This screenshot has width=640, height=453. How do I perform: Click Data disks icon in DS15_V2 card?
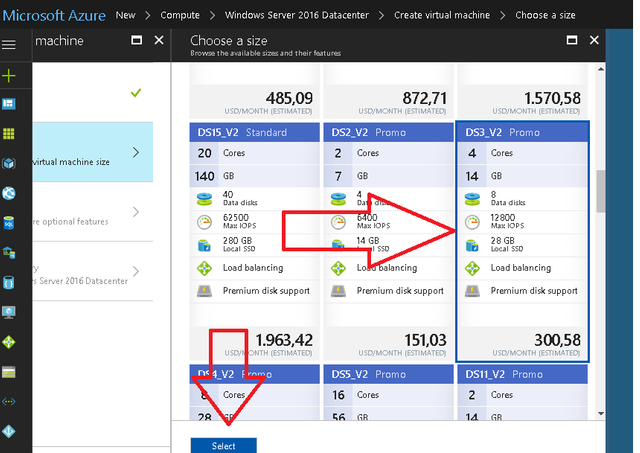click(204, 199)
